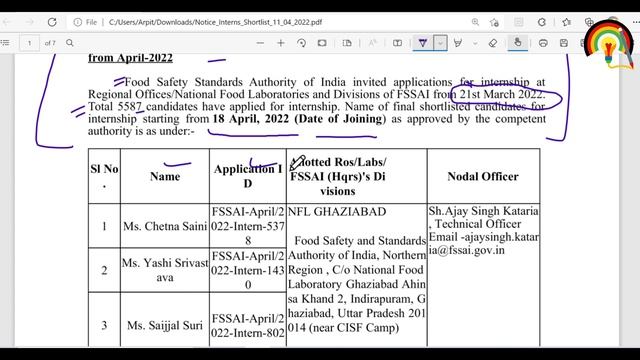The height and width of the screenshot is (360, 640).
Task: Click 'Ms. Chetna Saini' name cell
Action: tap(165, 226)
